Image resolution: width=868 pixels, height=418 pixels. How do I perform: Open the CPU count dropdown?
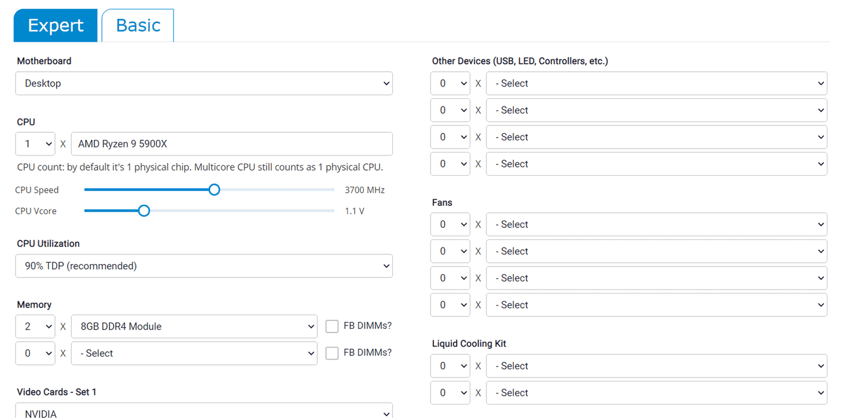[x=35, y=144]
